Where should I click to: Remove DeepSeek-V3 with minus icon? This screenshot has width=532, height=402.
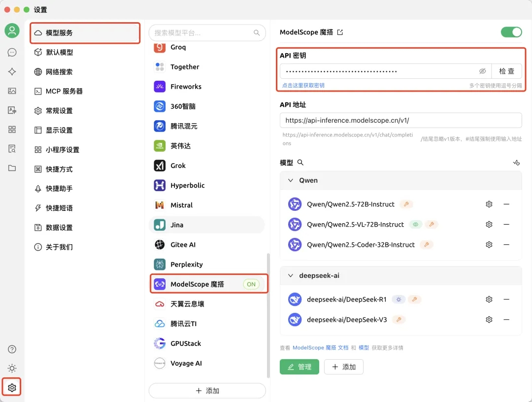[x=506, y=320]
